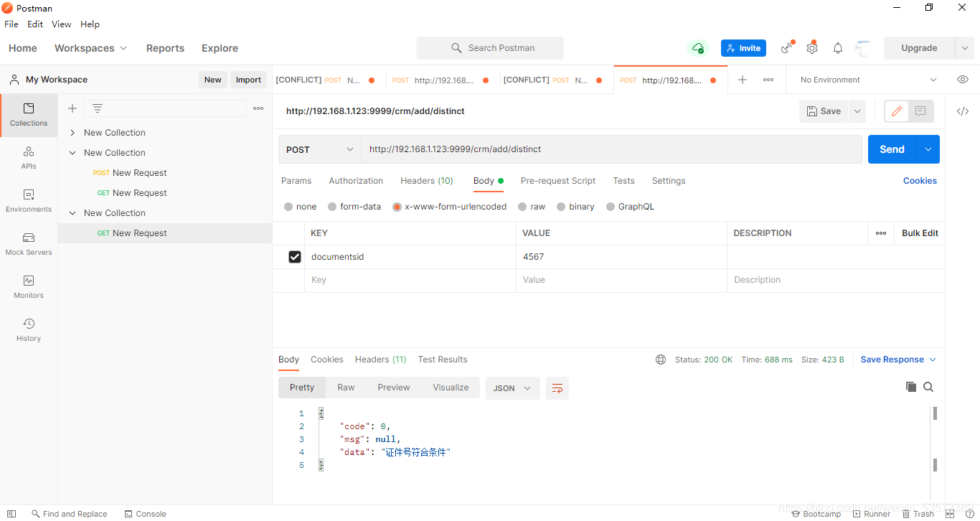Click Bulk Edit in body table
The height and width of the screenshot is (521, 980).
(x=920, y=233)
